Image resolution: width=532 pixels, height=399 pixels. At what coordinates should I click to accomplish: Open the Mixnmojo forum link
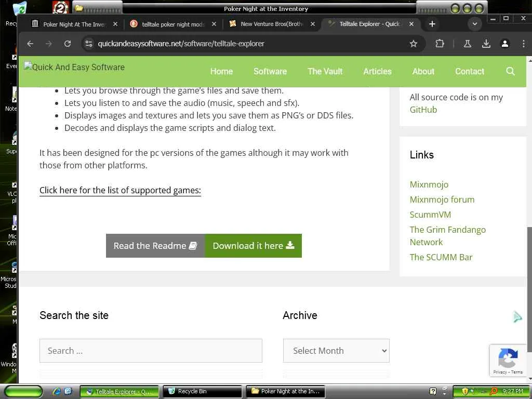442,199
